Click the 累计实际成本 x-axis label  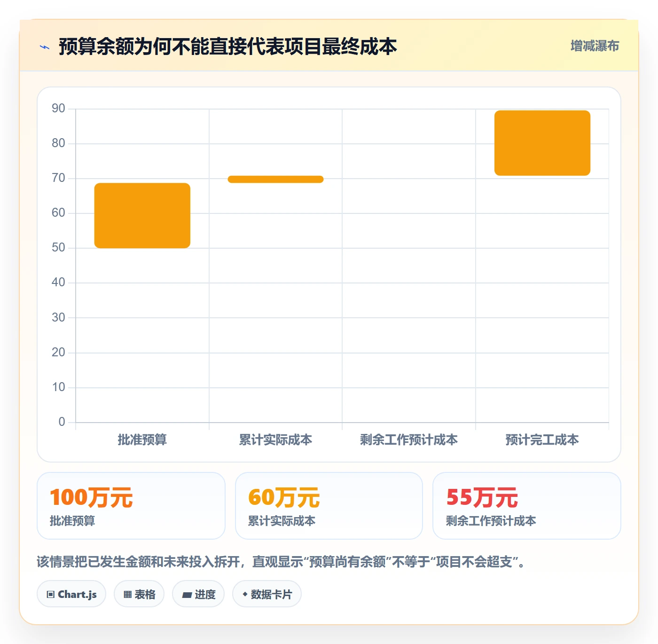(276, 440)
